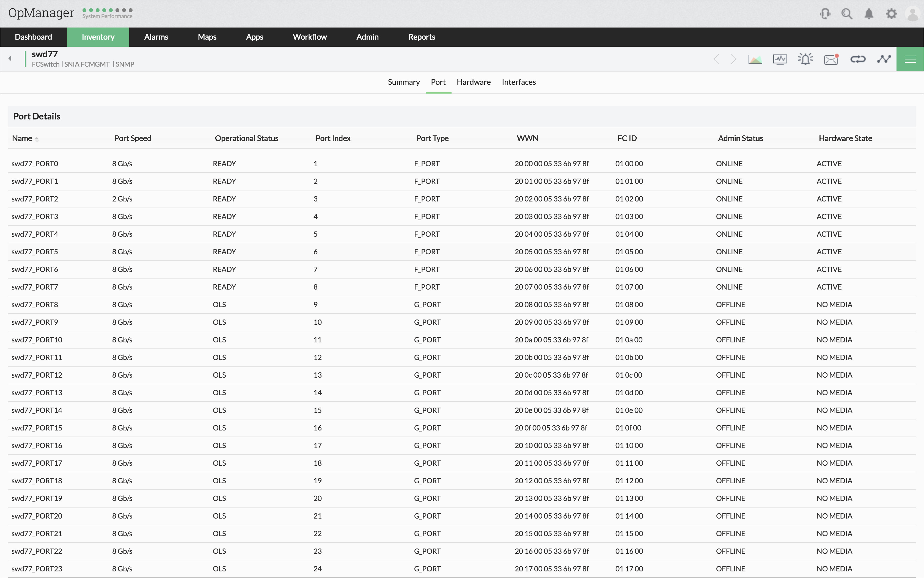This screenshot has width=924, height=578.
Task: Open the support headset icon
Action: [825, 14]
